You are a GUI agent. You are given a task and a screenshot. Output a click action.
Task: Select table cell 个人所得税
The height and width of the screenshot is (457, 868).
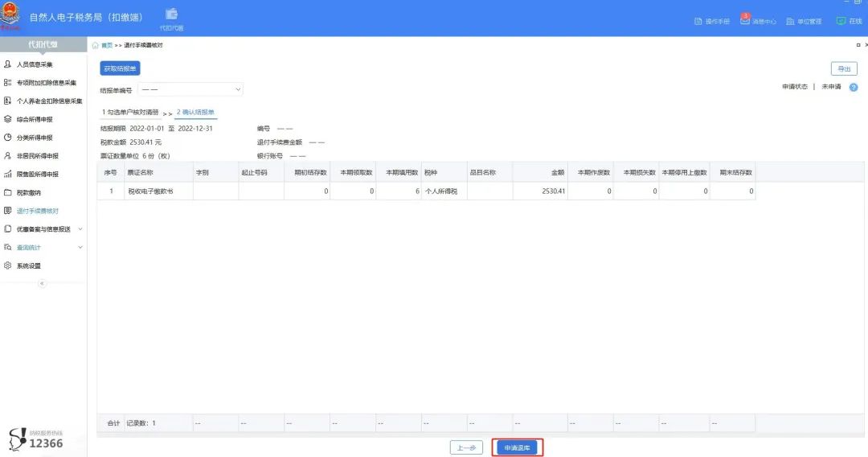[x=444, y=191]
